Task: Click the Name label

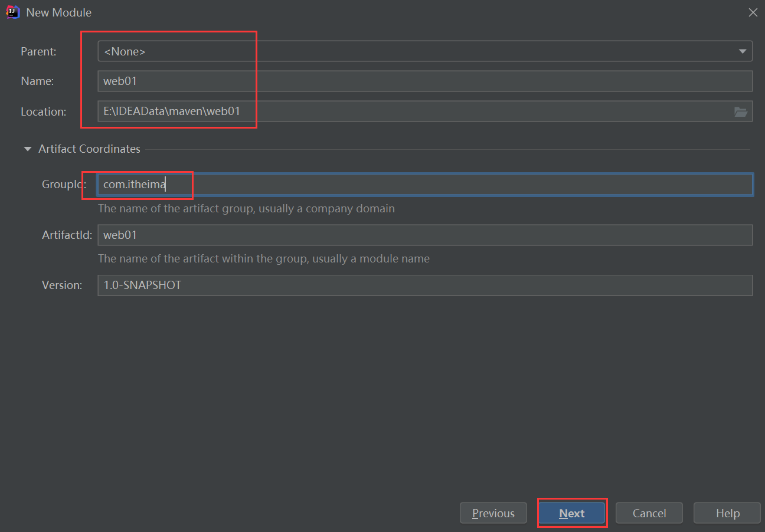Action: tap(37, 81)
